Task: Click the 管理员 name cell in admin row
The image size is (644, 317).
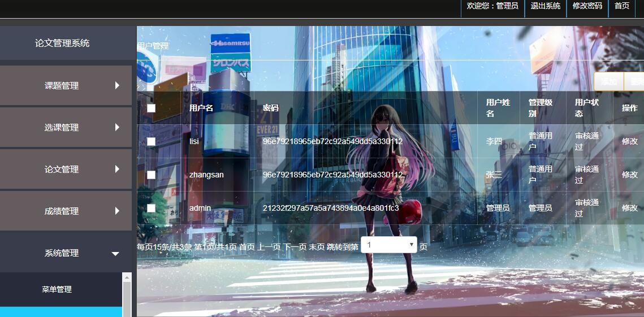Action: (x=498, y=208)
